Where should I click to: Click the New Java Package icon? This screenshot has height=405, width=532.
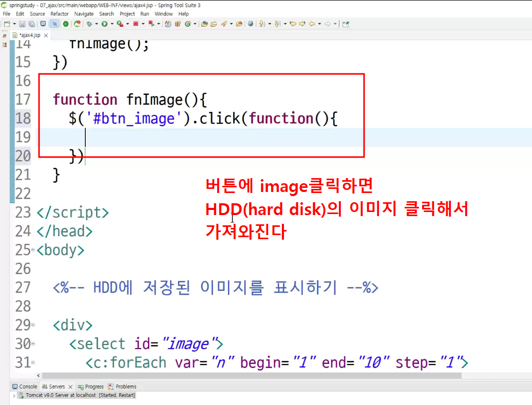(x=178, y=24)
